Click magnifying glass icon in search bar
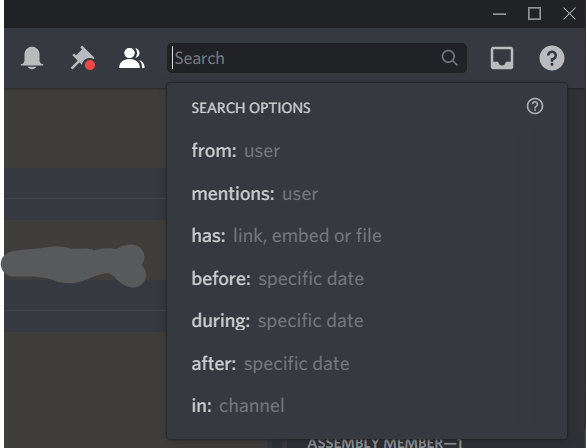 (x=449, y=58)
